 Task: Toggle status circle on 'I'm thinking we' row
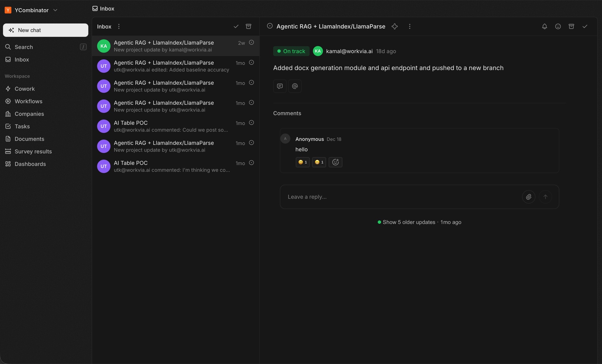click(x=252, y=163)
